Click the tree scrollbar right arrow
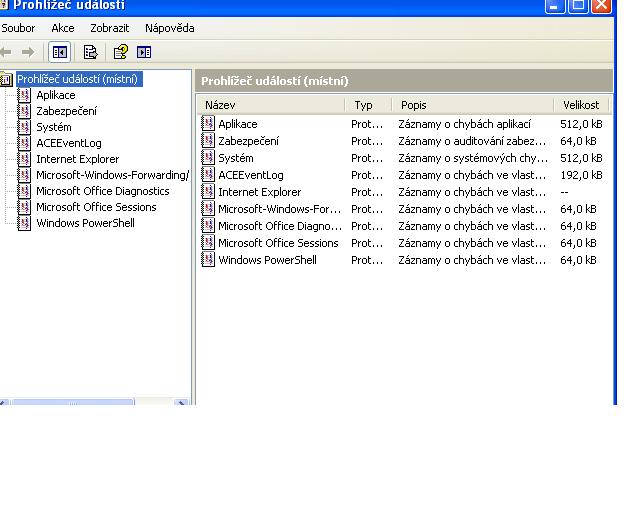The image size is (640, 512). (181, 402)
